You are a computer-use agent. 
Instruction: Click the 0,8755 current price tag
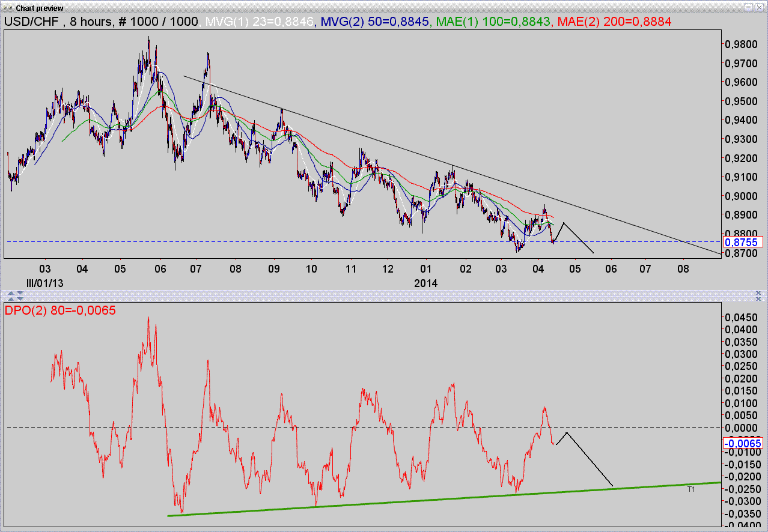pos(742,242)
